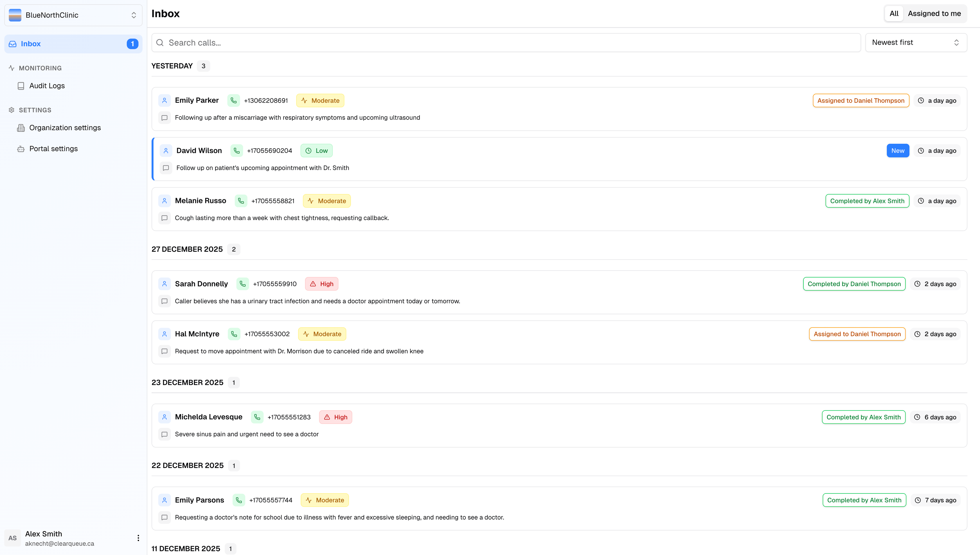Open the BlueNorthClinic organization switcher
Image resolution: width=980 pixels, height=555 pixels.
pyautogui.click(x=73, y=15)
